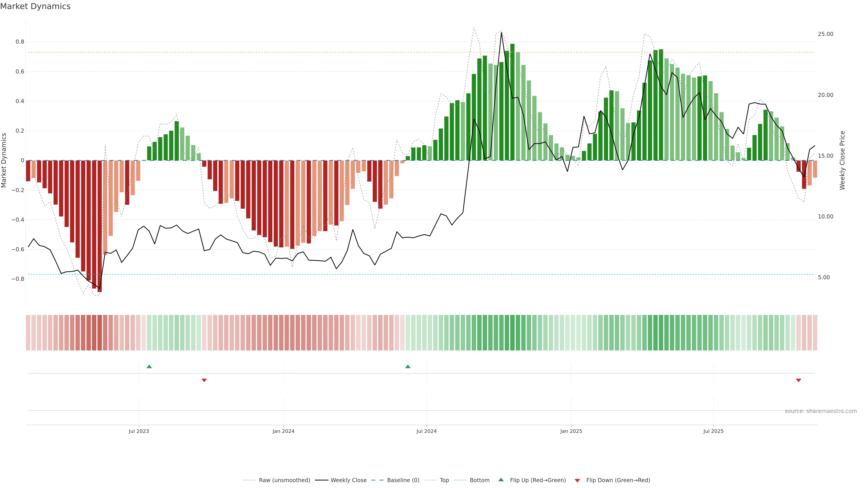Screen dimensions: 868x488
Task: Click the second green Flip Up marker near Jul 2024
Action: click(x=408, y=366)
